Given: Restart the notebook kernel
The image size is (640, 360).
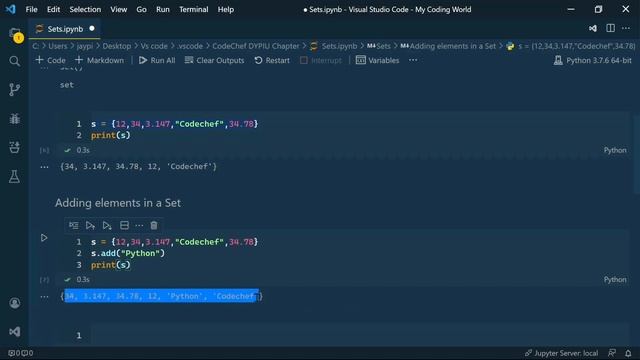Looking at the screenshot, I should point(272,60).
